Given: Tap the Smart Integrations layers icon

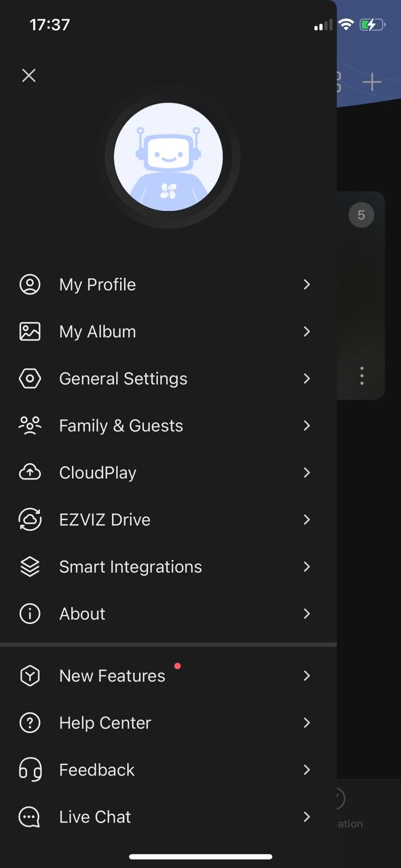Looking at the screenshot, I should tap(30, 567).
